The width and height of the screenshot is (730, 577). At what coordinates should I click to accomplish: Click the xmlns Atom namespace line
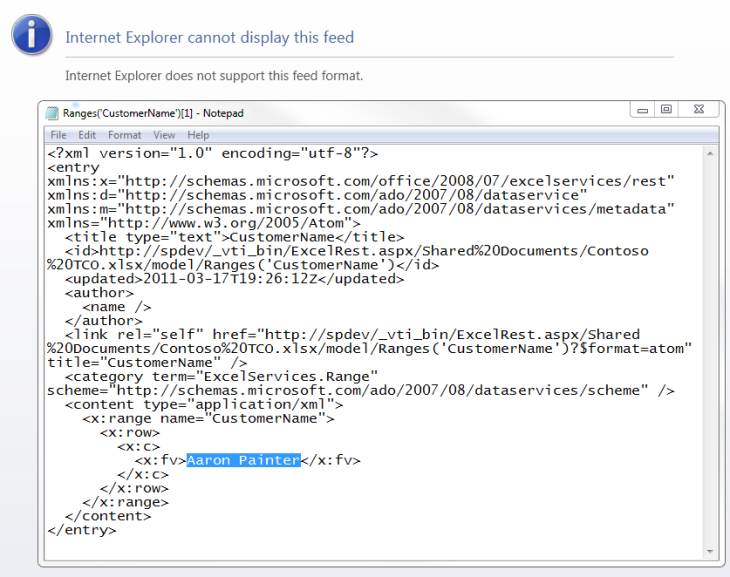204,223
